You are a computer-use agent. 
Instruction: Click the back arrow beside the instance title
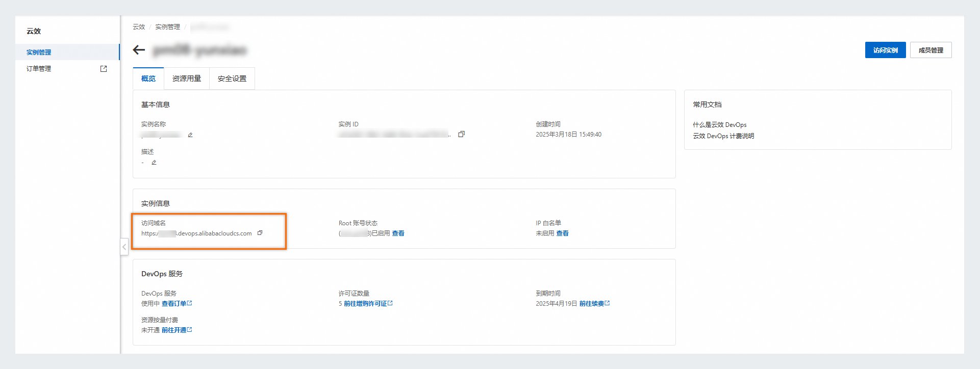point(139,50)
